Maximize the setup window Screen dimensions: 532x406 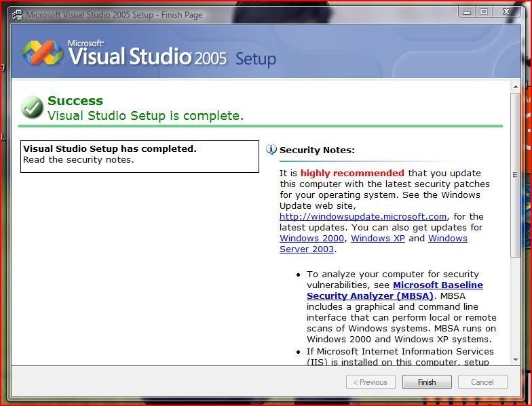pos(483,12)
